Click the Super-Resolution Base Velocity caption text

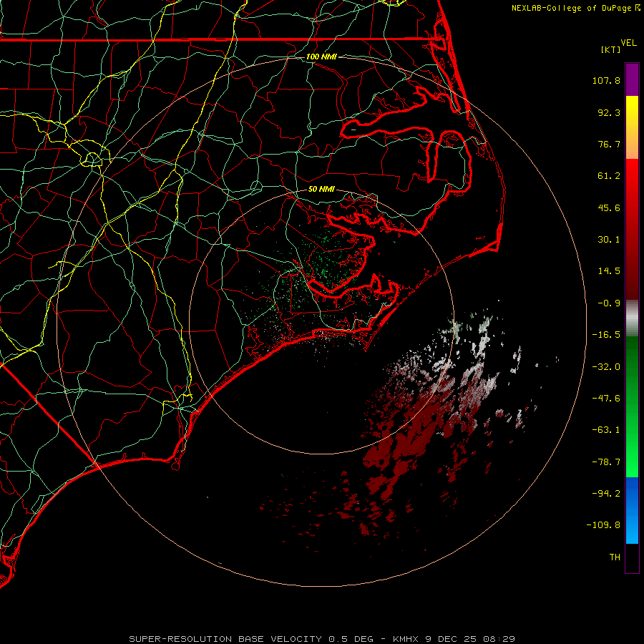pyautogui.click(x=225, y=639)
